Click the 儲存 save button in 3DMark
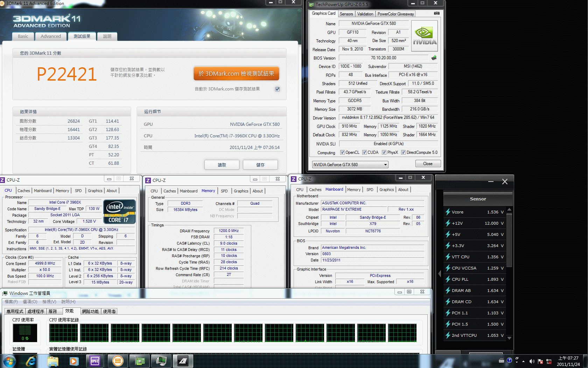Viewport: 588px width, 368px height. (x=260, y=165)
